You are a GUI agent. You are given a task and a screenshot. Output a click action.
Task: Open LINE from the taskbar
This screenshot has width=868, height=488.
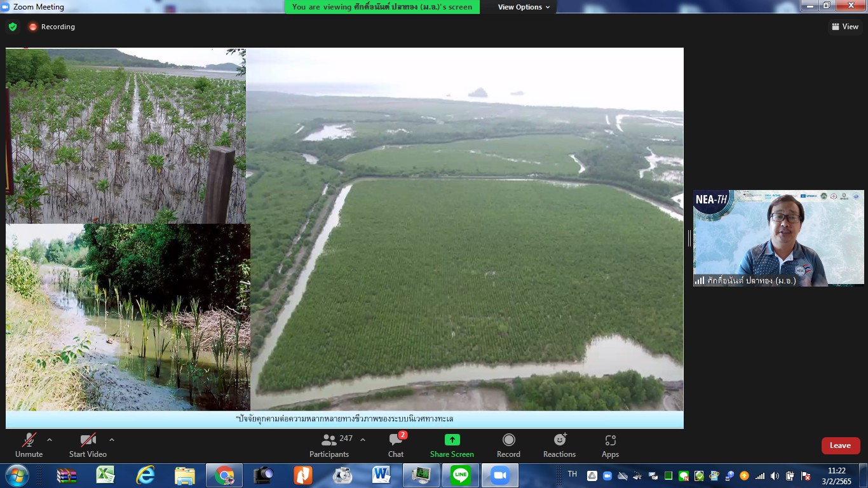click(x=461, y=475)
